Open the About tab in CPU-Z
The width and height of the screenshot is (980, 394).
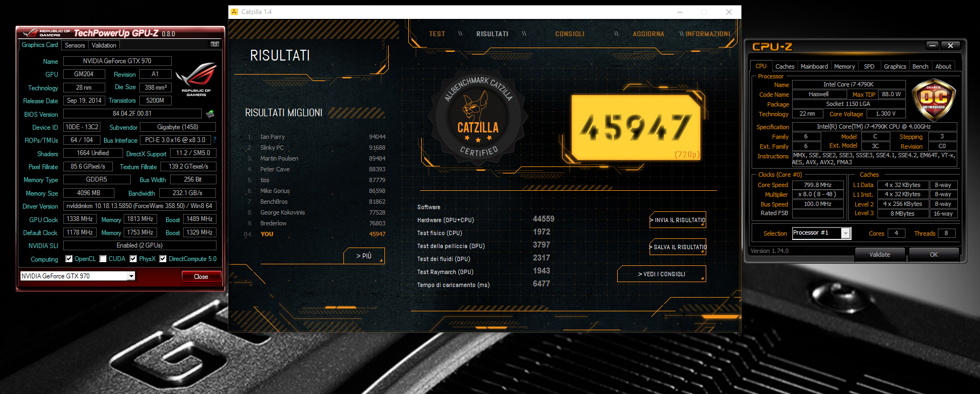tap(943, 66)
